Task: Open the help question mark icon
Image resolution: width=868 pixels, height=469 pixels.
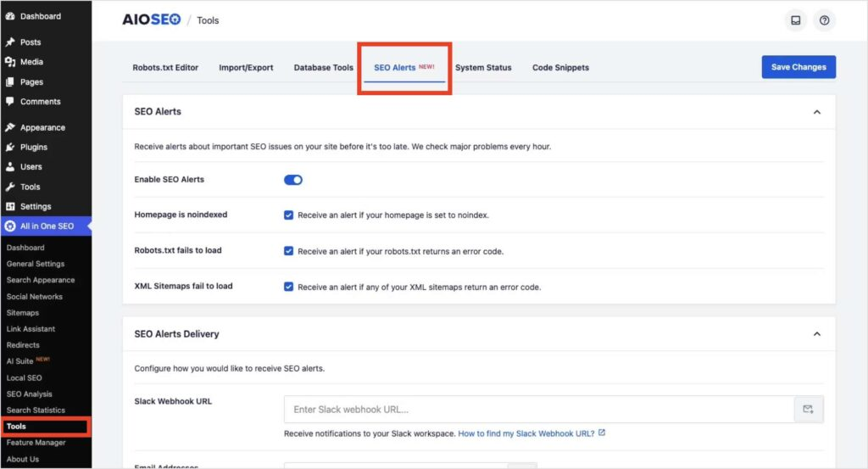Action: coord(824,20)
